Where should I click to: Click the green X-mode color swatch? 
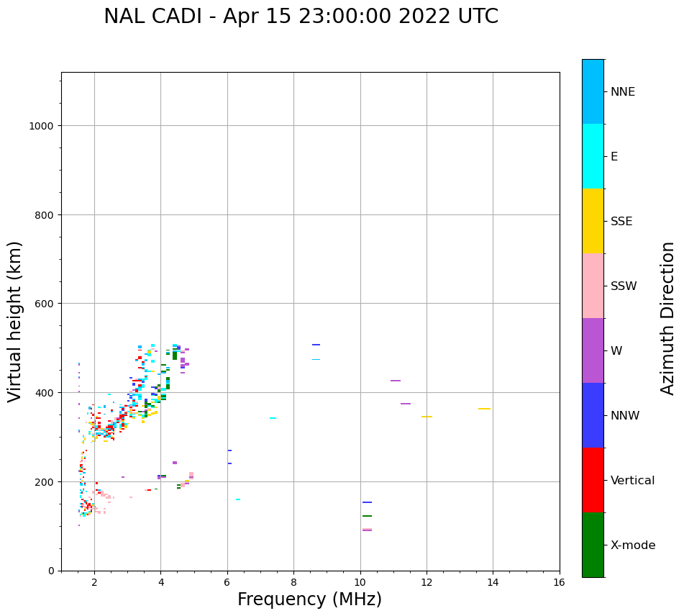click(x=593, y=545)
